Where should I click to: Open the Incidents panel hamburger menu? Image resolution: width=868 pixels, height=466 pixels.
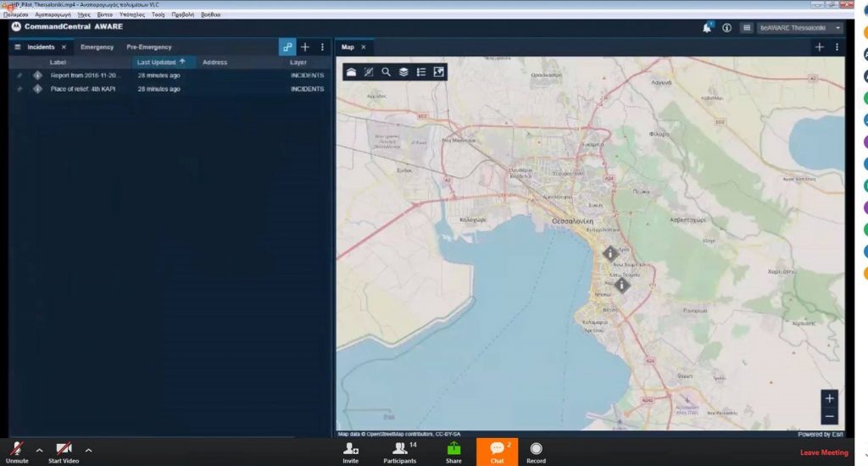coord(17,47)
